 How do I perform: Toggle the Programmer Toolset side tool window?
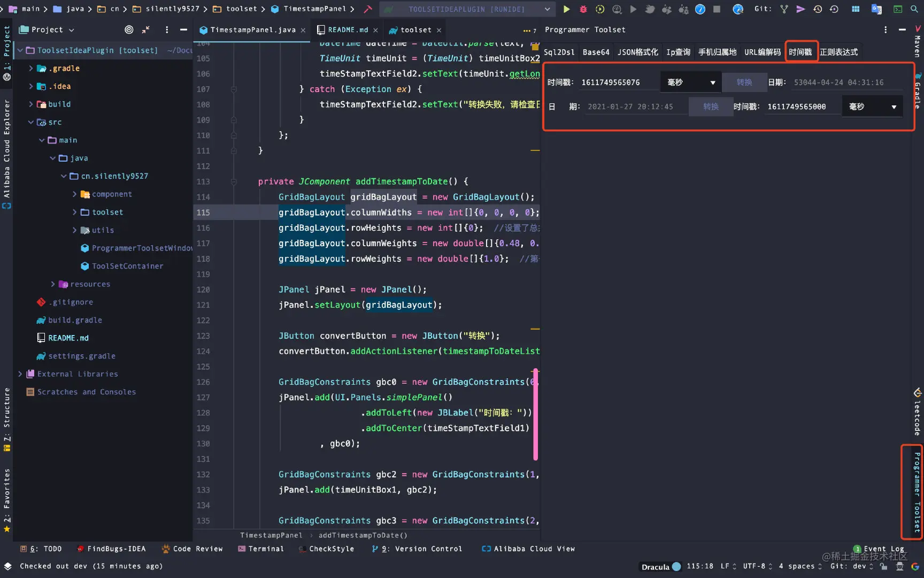coord(917,492)
